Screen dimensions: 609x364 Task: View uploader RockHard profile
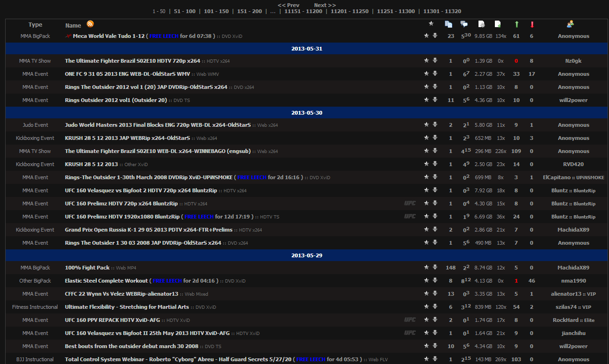(x=566, y=320)
